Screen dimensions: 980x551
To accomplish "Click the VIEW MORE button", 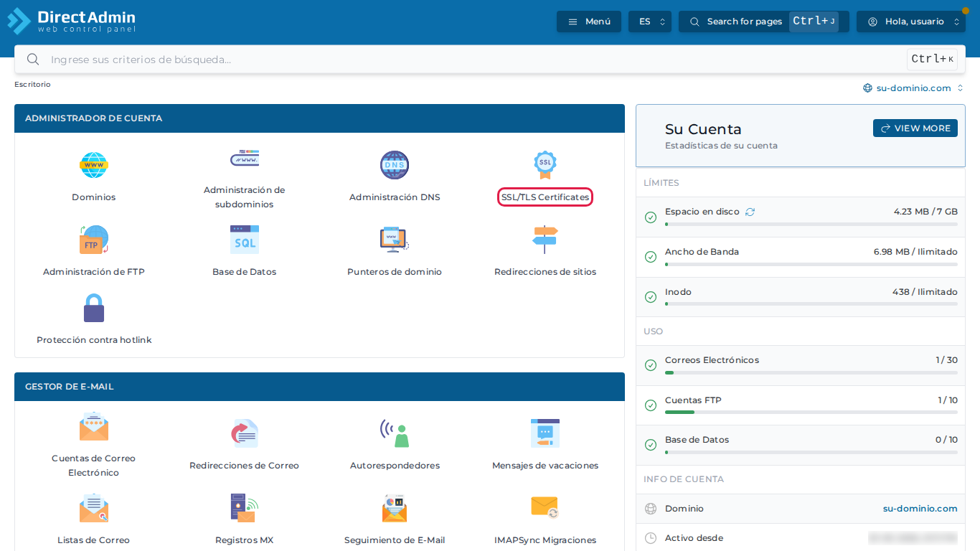I will pos(915,128).
